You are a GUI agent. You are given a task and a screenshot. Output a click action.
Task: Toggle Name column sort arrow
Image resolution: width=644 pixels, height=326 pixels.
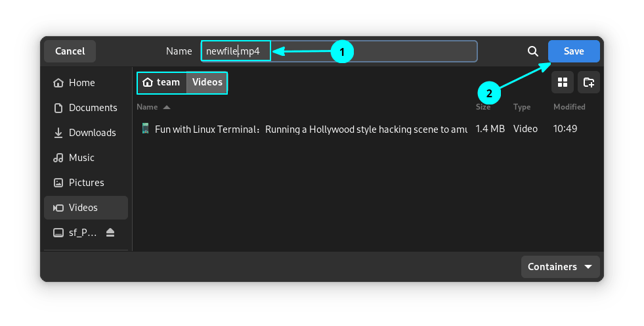click(x=166, y=107)
